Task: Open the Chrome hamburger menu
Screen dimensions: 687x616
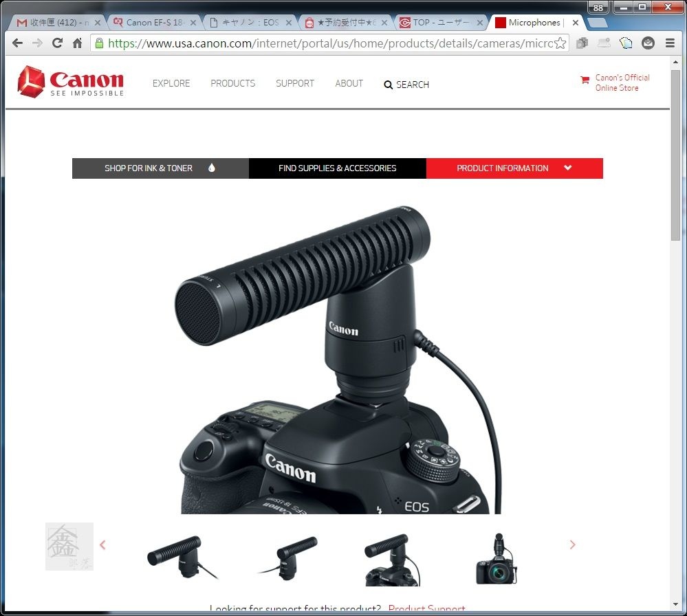Action: click(670, 43)
